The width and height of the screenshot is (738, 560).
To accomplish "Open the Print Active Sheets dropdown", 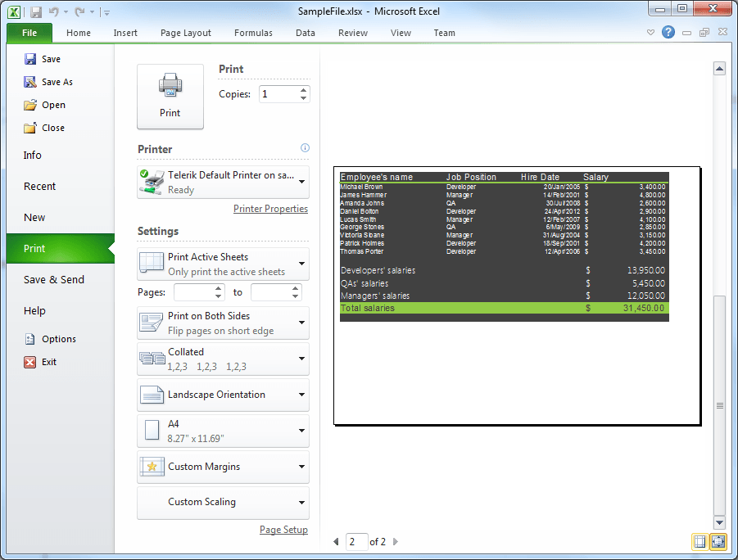I will tap(223, 264).
